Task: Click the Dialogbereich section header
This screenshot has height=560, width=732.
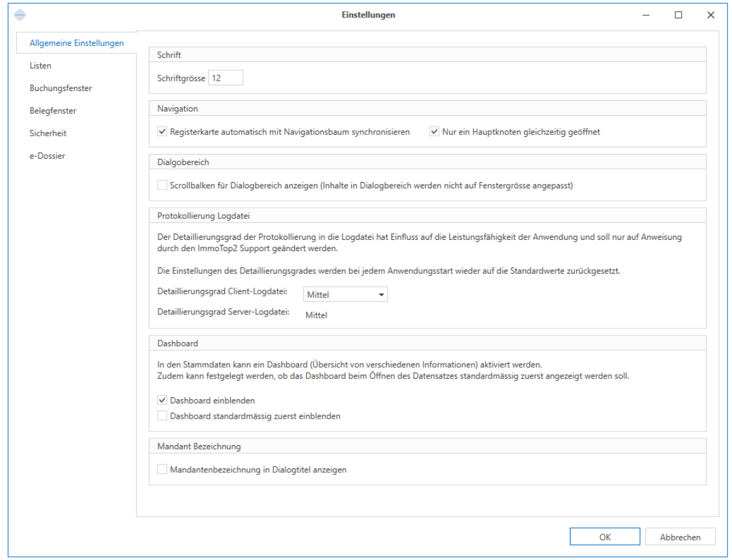Action: tap(428, 162)
